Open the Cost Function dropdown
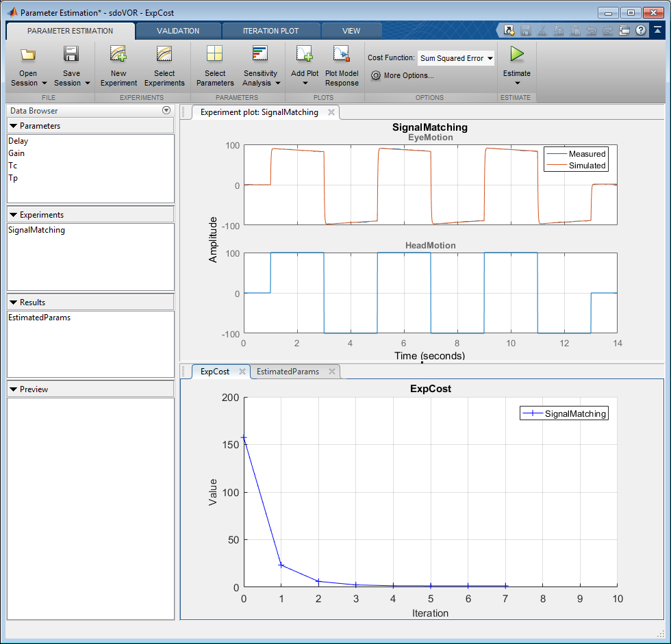The height and width of the screenshot is (644, 671). [456, 59]
